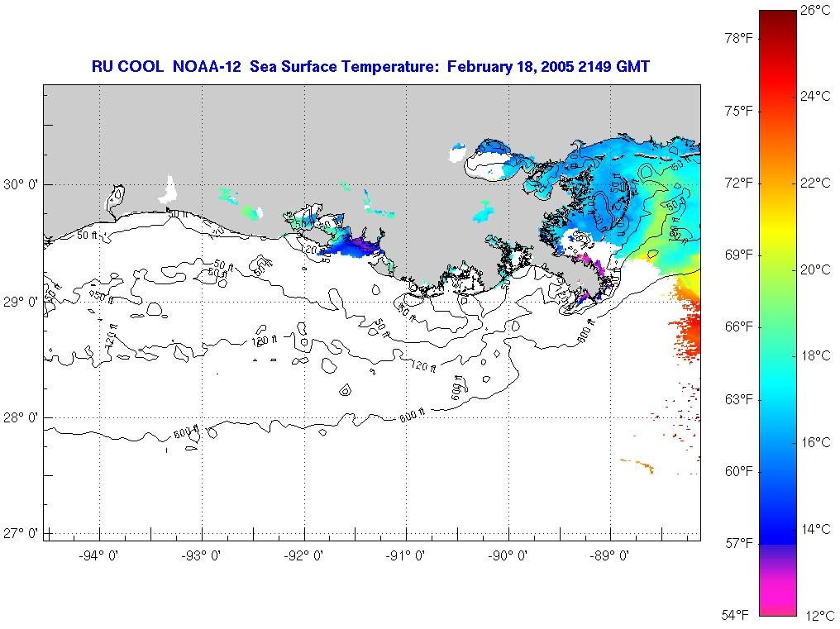Select the -90° 0' longitude label
The width and height of the screenshot is (840, 629).
click(508, 555)
